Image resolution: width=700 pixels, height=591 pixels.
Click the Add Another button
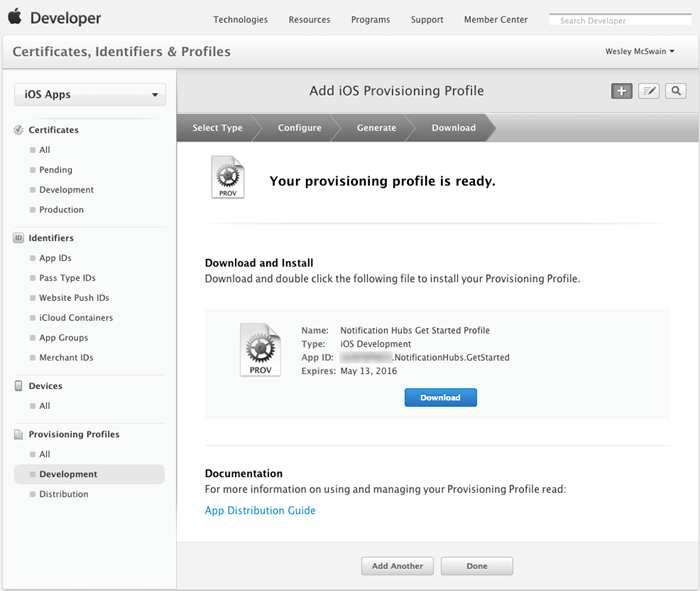(x=397, y=566)
